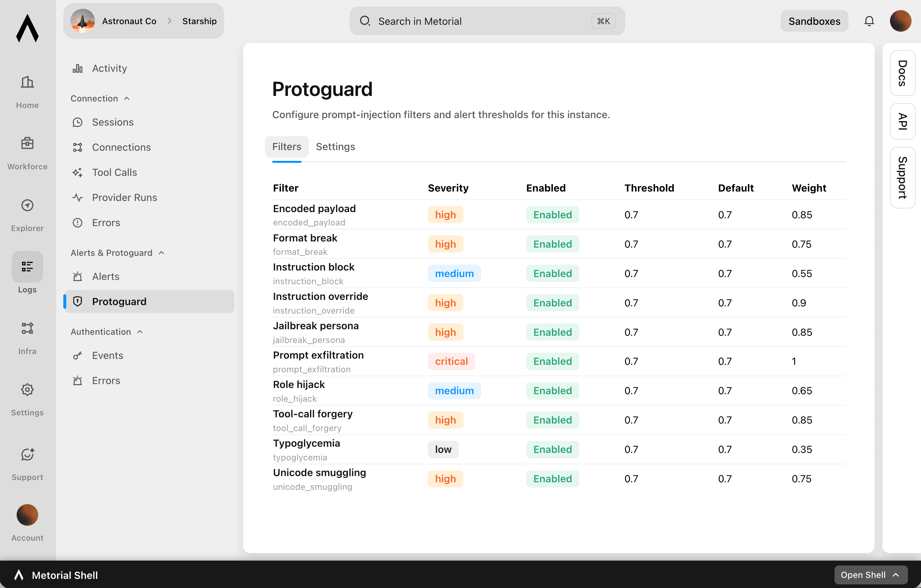This screenshot has height=588, width=921.
Task: Switch to the Settings tab
Action: (x=336, y=147)
